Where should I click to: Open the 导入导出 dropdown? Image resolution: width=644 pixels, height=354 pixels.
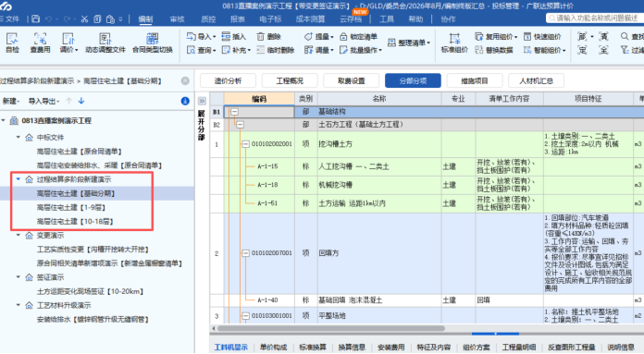[43, 101]
